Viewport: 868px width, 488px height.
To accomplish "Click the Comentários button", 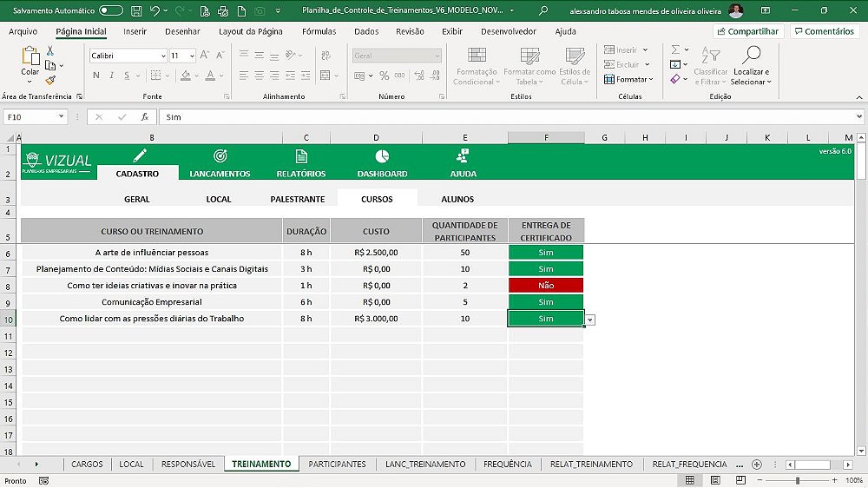I will 825,31.
